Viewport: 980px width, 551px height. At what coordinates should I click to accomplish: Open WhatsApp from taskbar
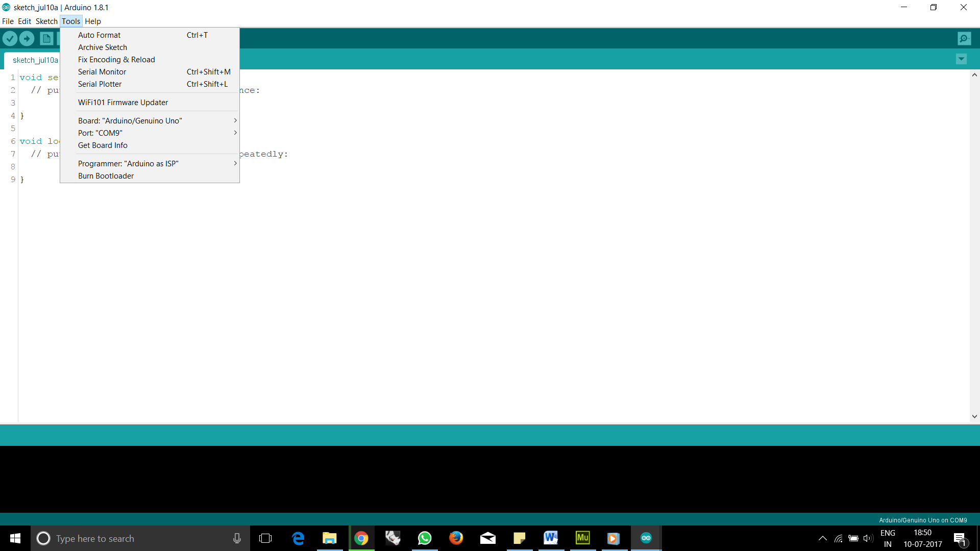[x=425, y=538]
